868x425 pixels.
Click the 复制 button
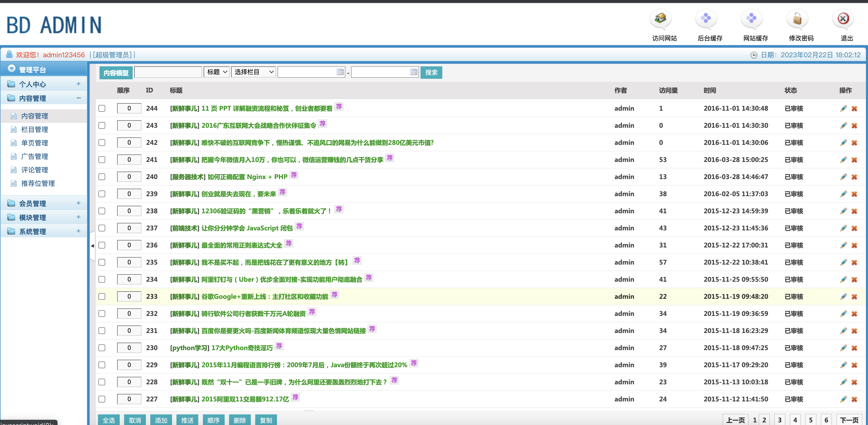[x=266, y=420]
